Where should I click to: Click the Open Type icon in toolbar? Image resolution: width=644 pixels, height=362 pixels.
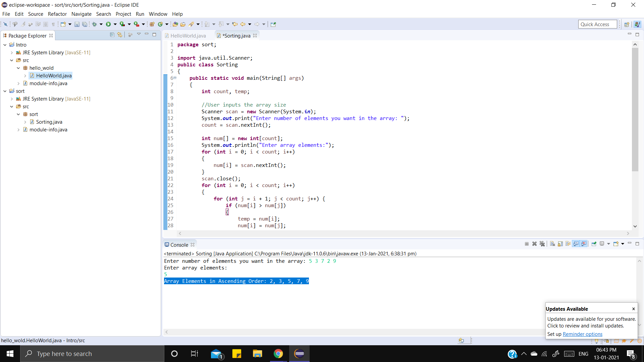tap(175, 24)
